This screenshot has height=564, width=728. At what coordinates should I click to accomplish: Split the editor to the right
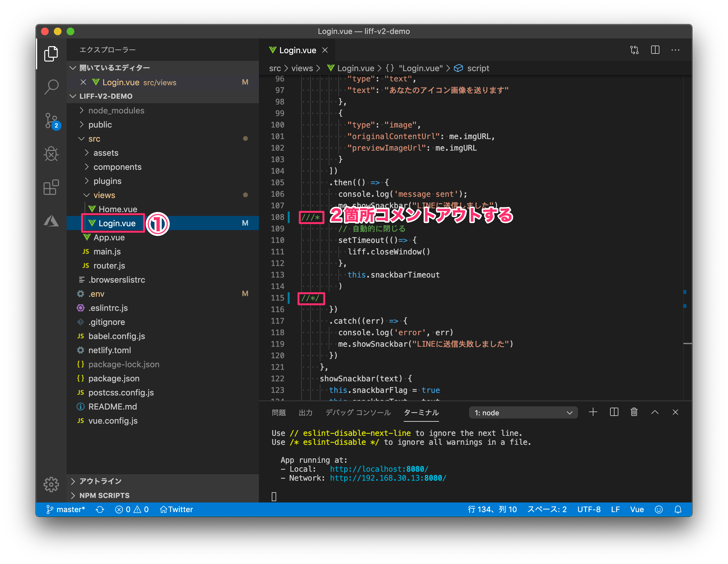click(655, 50)
